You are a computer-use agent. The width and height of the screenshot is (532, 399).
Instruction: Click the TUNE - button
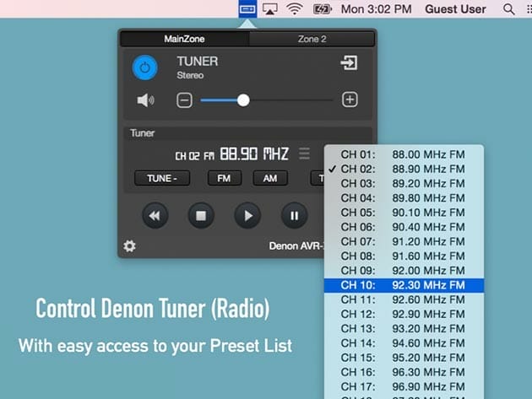tap(160, 178)
